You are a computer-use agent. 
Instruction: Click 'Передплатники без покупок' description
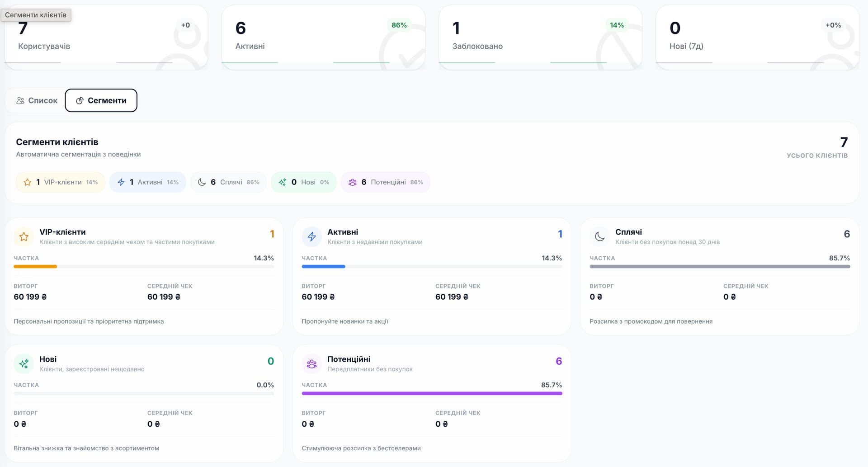click(x=370, y=369)
